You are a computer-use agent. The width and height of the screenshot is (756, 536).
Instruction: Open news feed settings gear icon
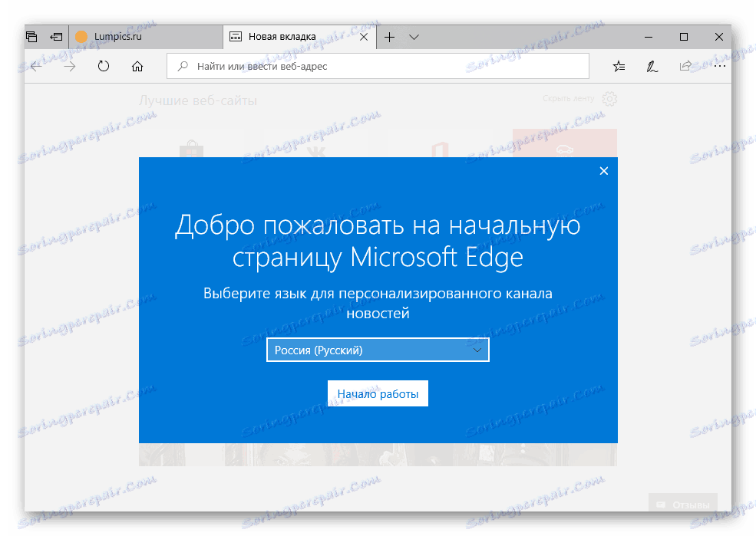(609, 99)
